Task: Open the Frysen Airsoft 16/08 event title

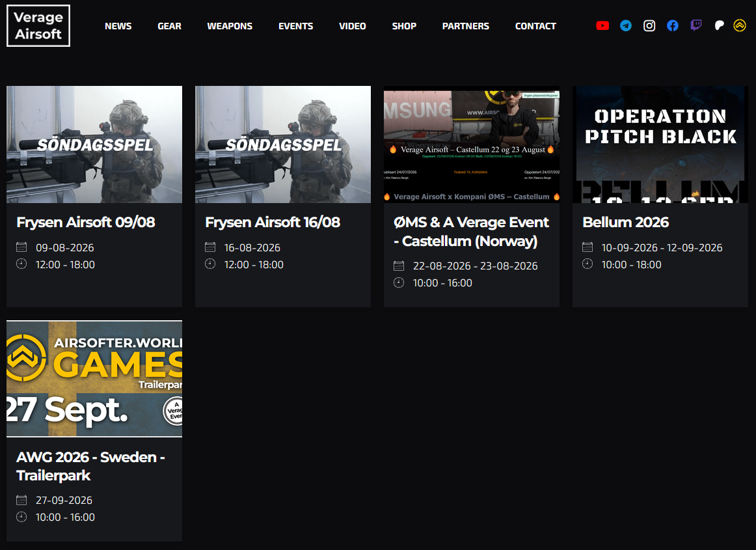Action: tap(273, 223)
